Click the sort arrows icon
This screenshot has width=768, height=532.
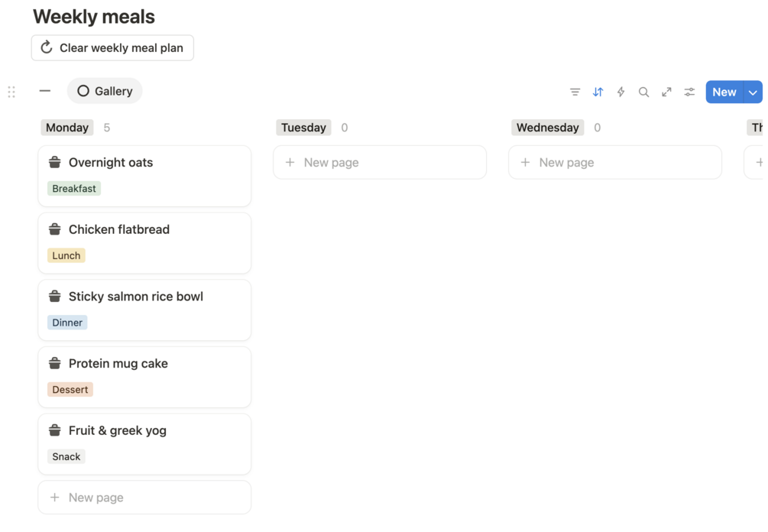[598, 92]
